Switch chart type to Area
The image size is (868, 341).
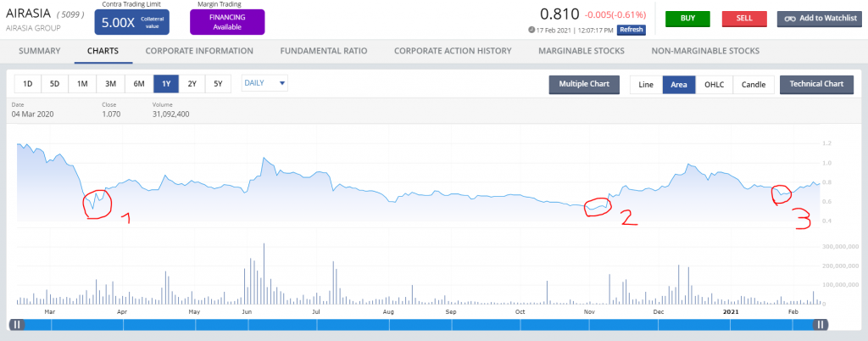pos(679,85)
